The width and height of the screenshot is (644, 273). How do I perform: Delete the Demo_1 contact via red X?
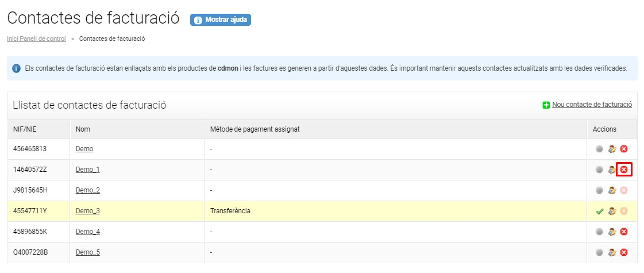pos(624,170)
